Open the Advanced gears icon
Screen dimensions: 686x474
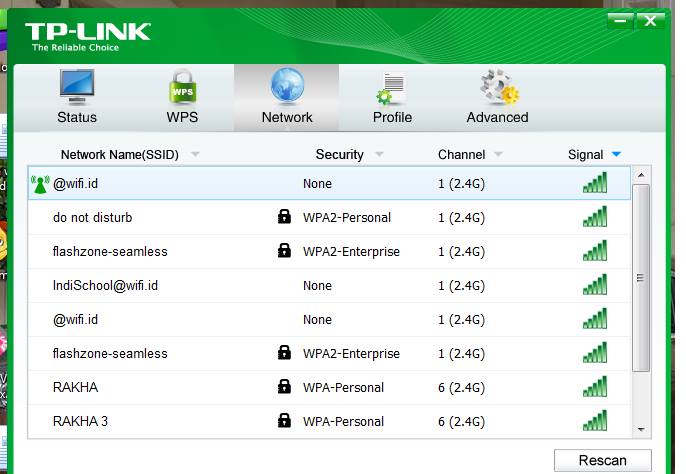coord(497,88)
